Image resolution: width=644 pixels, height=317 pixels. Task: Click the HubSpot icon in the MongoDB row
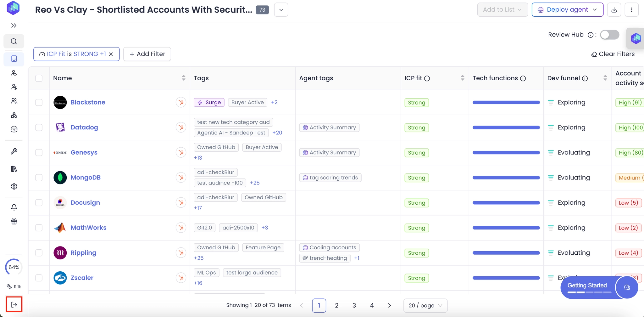point(181,178)
